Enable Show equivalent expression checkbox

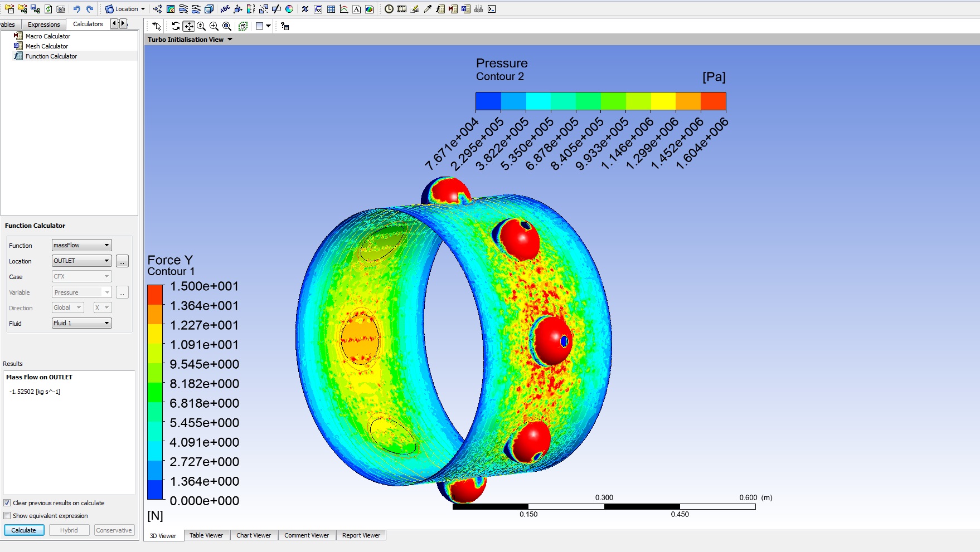point(7,516)
